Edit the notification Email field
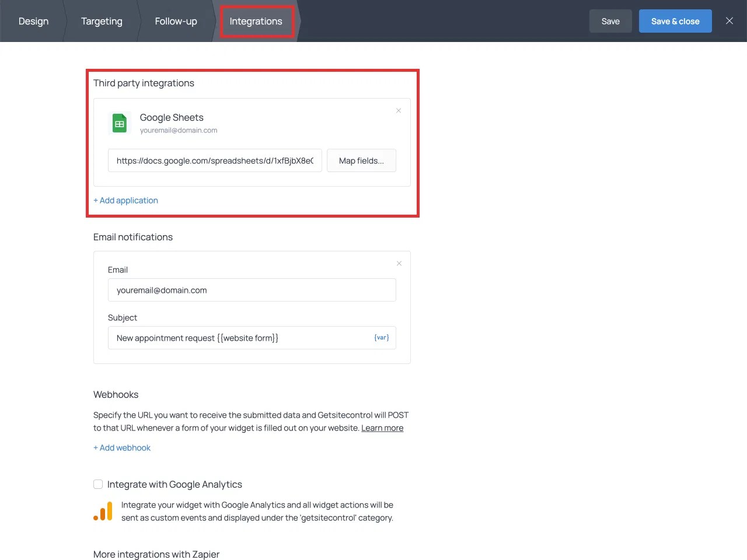This screenshot has height=560, width=747. tap(252, 290)
